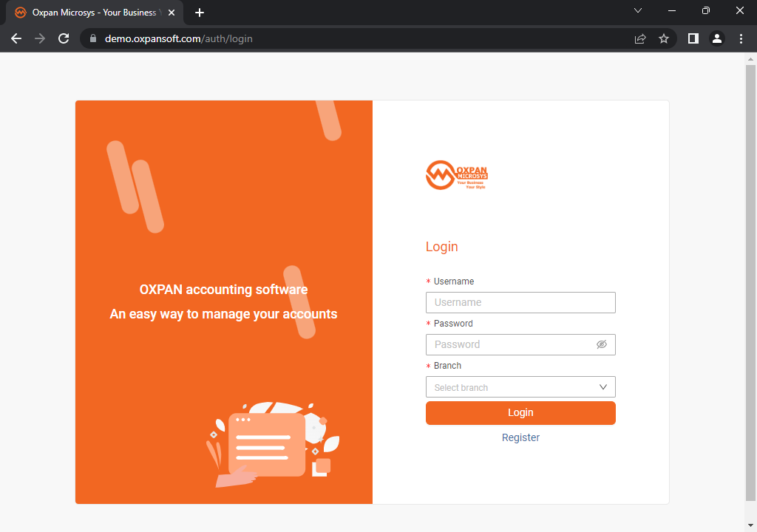Viewport: 757px width, 532px height.
Task: Reload the page with the refresh icon
Action: click(x=64, y=38)
